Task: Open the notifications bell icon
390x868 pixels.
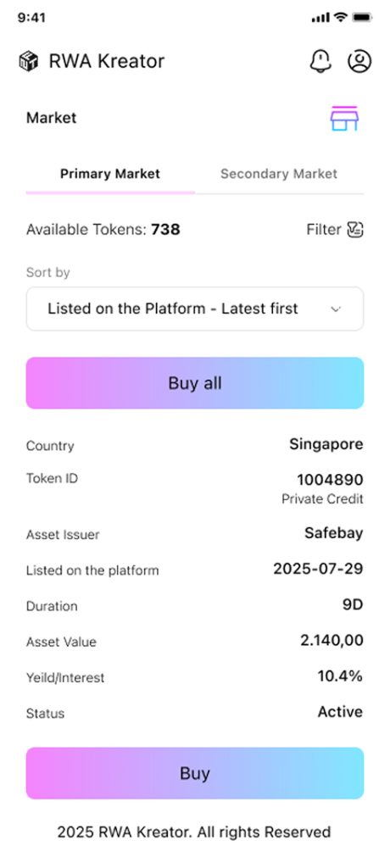Action: click(320, 61)
